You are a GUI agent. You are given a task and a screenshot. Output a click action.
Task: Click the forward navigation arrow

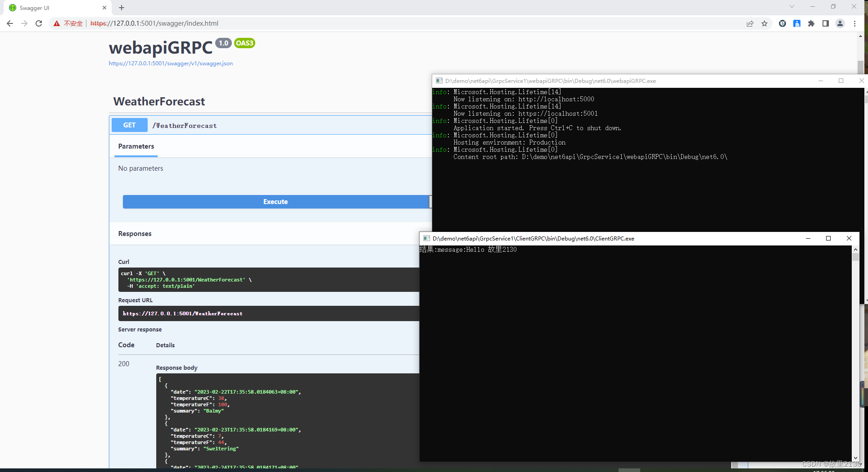coord(24,23)
